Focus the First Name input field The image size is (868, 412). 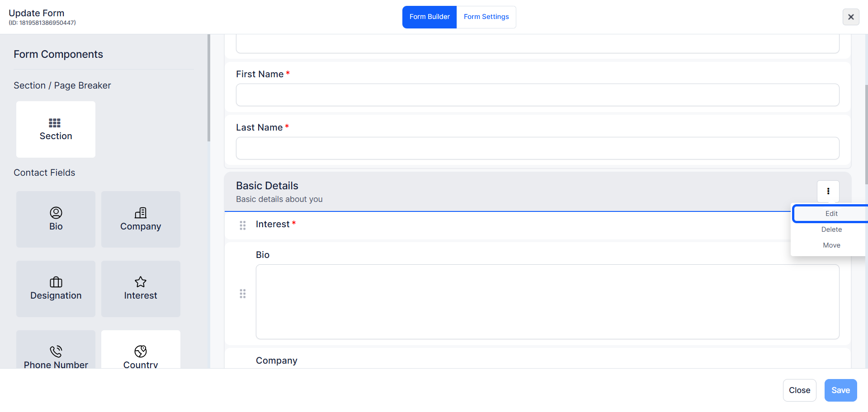[538, 95]
